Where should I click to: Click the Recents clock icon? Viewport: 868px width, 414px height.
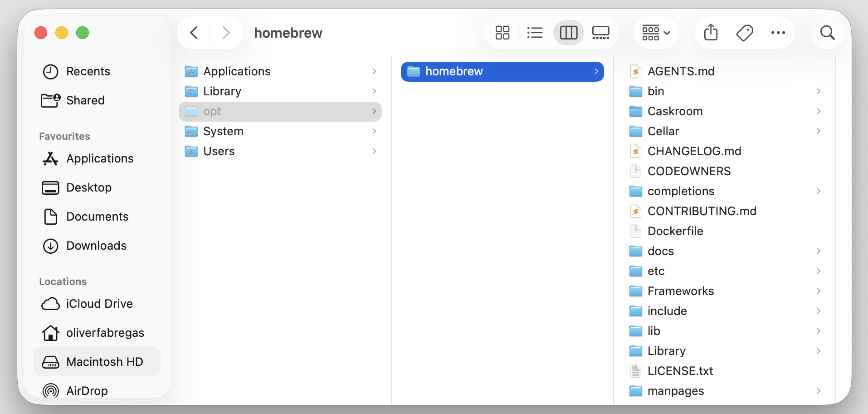click(50, 72)
